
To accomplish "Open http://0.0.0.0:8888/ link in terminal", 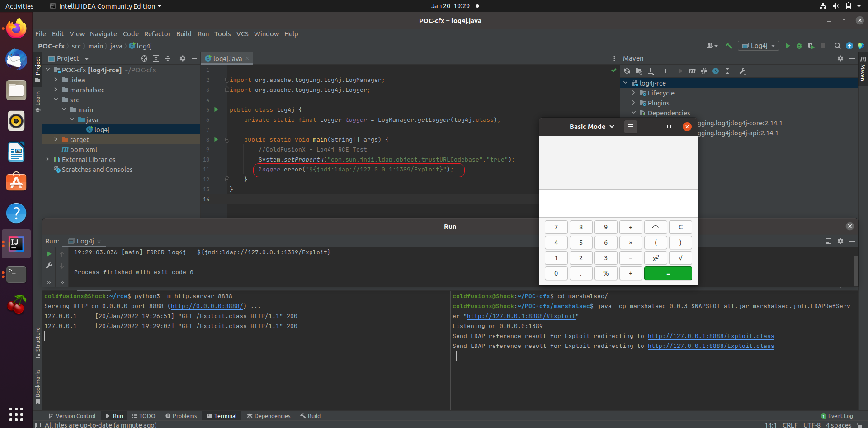I will click(x=207, y=306).
